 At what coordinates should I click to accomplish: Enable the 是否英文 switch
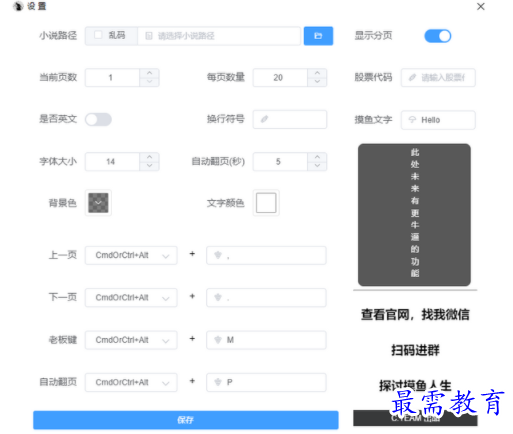click(98, 119)
